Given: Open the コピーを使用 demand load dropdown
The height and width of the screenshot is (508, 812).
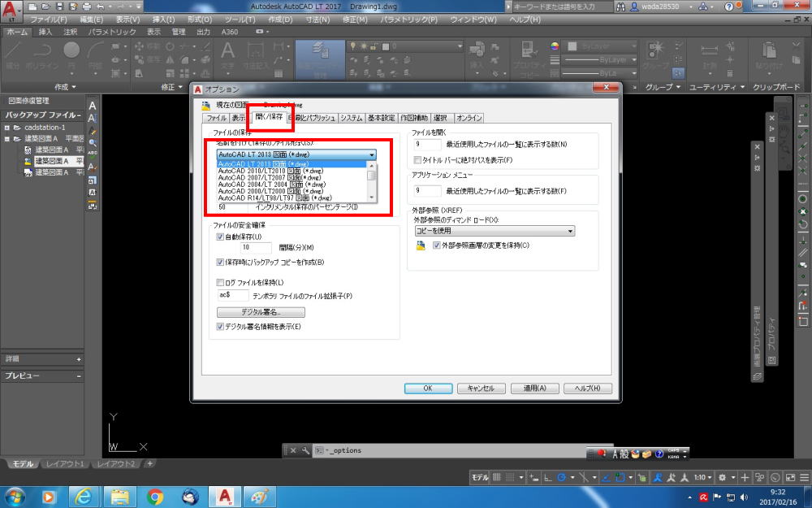Looking at the screenshot, I should point(495,231).
